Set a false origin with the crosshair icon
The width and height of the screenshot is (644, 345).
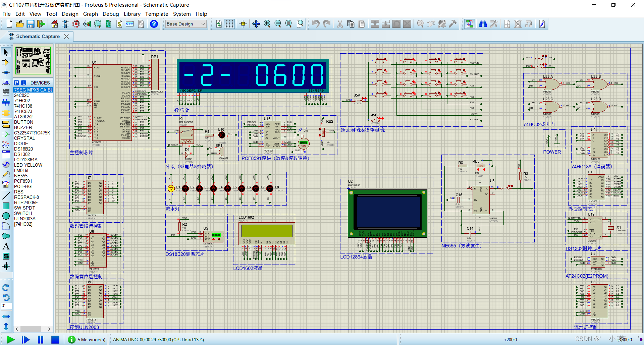(243, 24)
